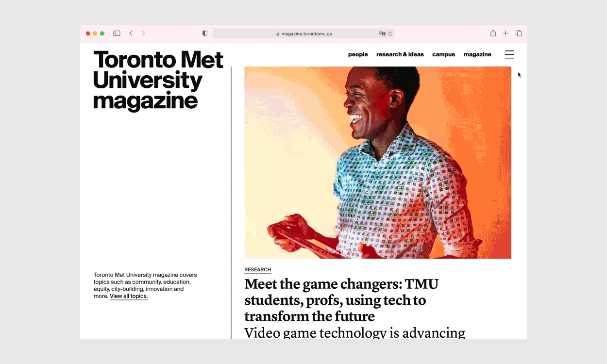Open the hamburger menu icon

click(509, 54)
